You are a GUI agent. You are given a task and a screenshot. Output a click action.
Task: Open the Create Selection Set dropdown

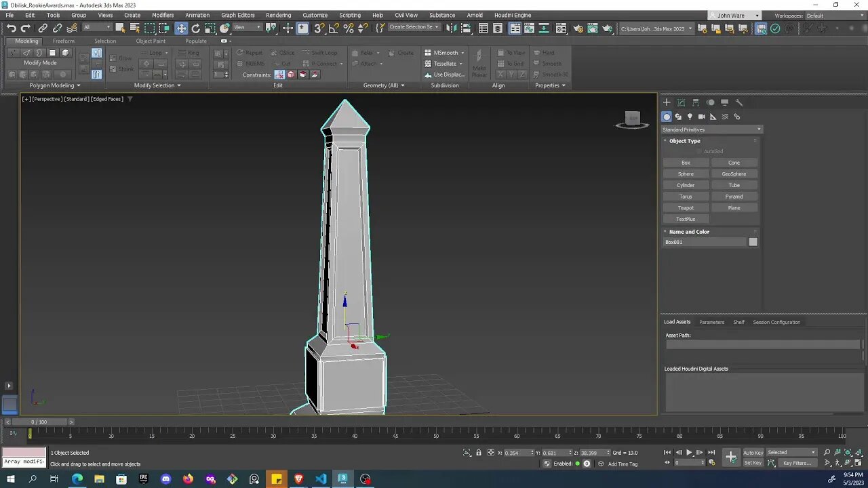click(x=414, y=27)
